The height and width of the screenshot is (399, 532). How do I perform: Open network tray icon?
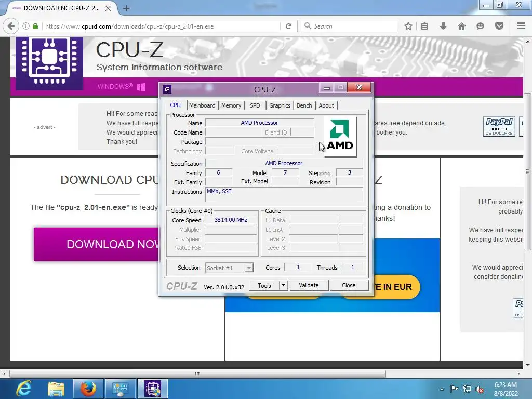pos(467,389)
